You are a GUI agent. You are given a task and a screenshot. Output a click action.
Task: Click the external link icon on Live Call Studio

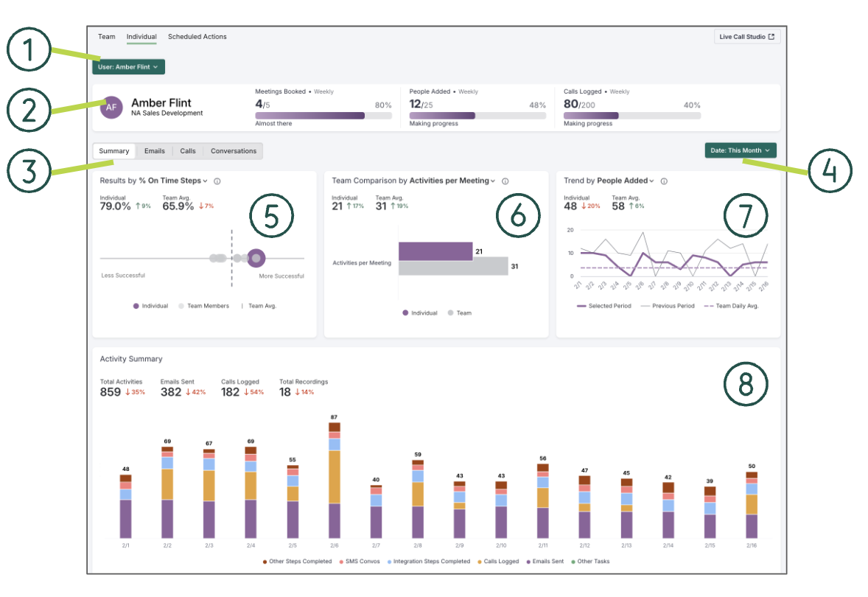[771, 37]
